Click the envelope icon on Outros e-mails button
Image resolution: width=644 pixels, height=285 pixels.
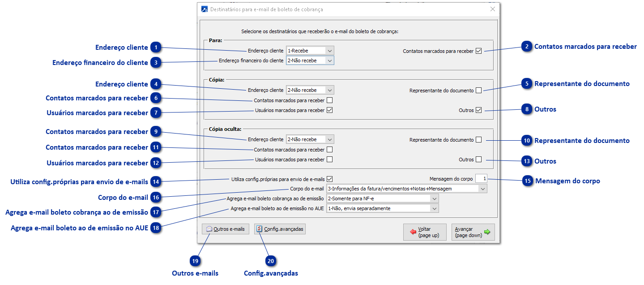point(209,229)
